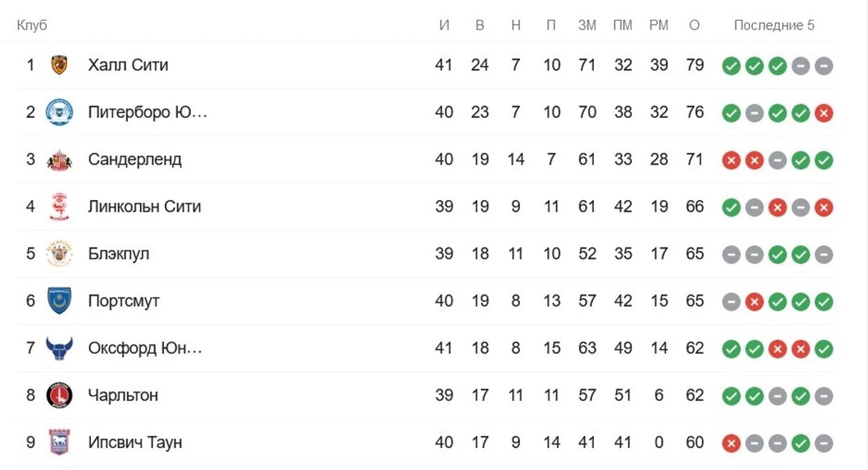Image resolution: width=868 pixels, height=470 pixels.
Task: Click the О points column header
Action: point(694,26)
